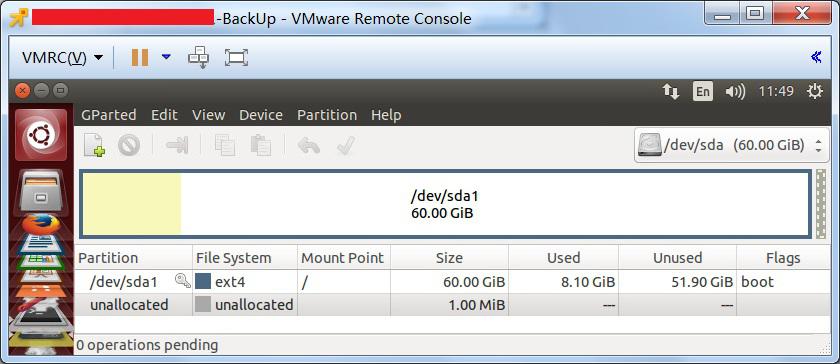Select the /dev/sda1 graphical partition block
Image resolution: width=840 pixels, height=364 pixels.
coord(445,204)
